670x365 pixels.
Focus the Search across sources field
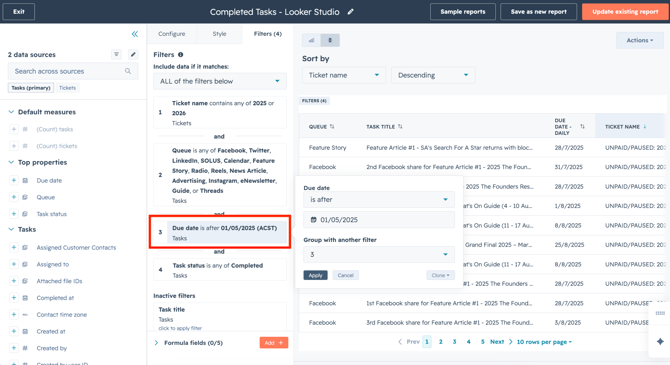pyautogui.click(x=73, y=71)
